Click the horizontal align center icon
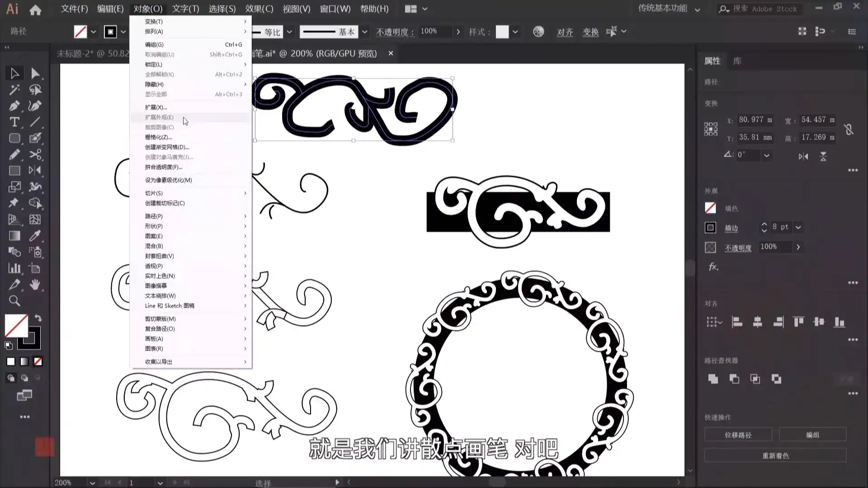Screen dimensions: 868x488 click(758, 322)
